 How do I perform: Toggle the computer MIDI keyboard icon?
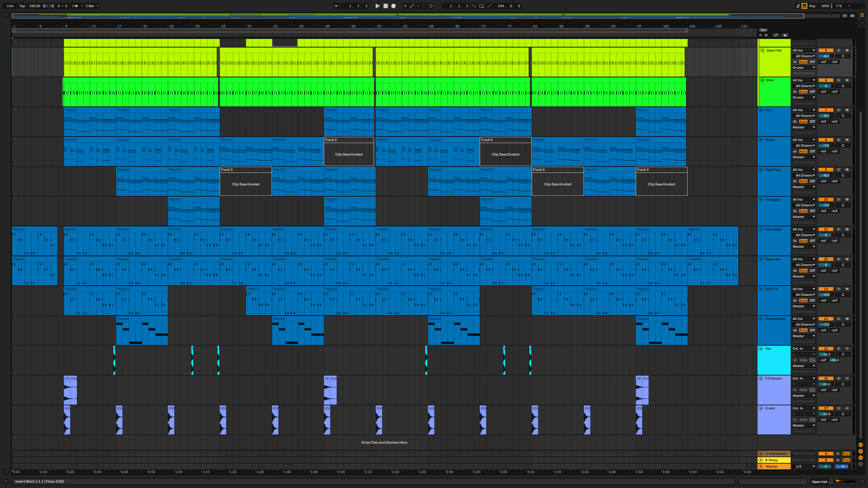(804, 6)
